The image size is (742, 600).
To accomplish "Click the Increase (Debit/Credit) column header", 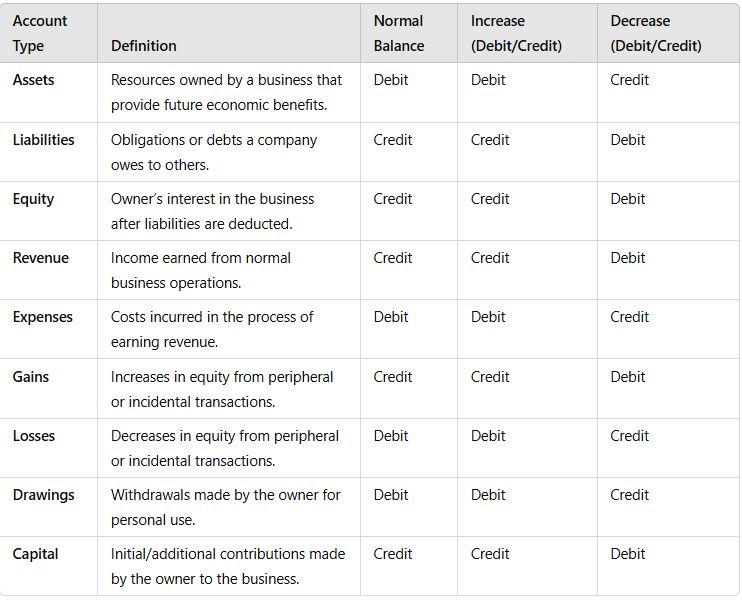I will coord(516,33).
